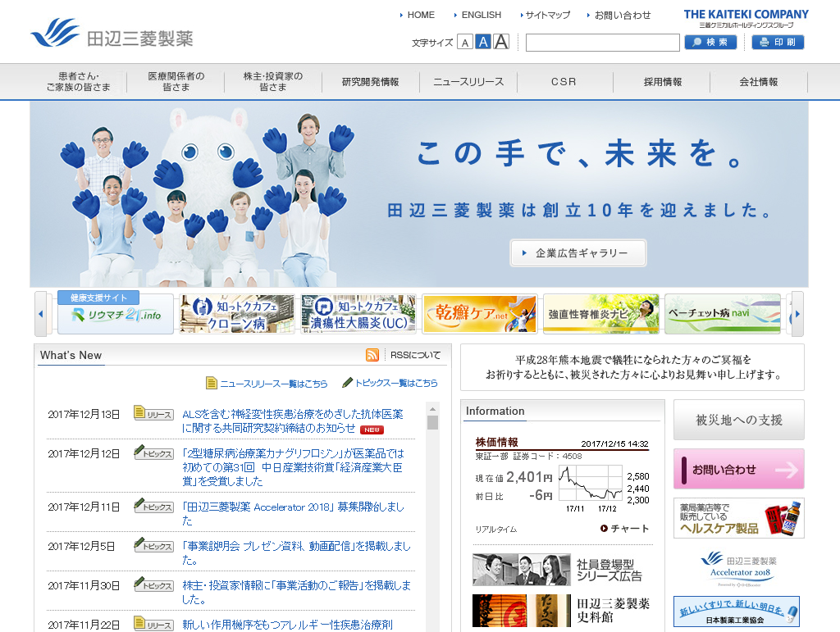
Task: Click the RSS feed icon
Action: 372,355
